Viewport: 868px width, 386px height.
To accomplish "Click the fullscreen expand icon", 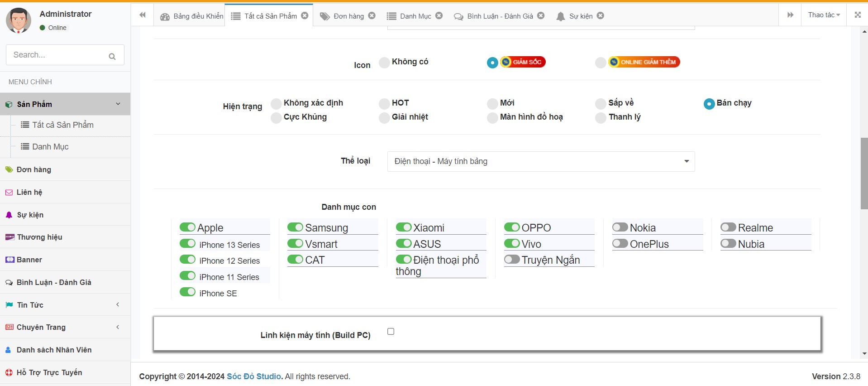I will 858,15.
